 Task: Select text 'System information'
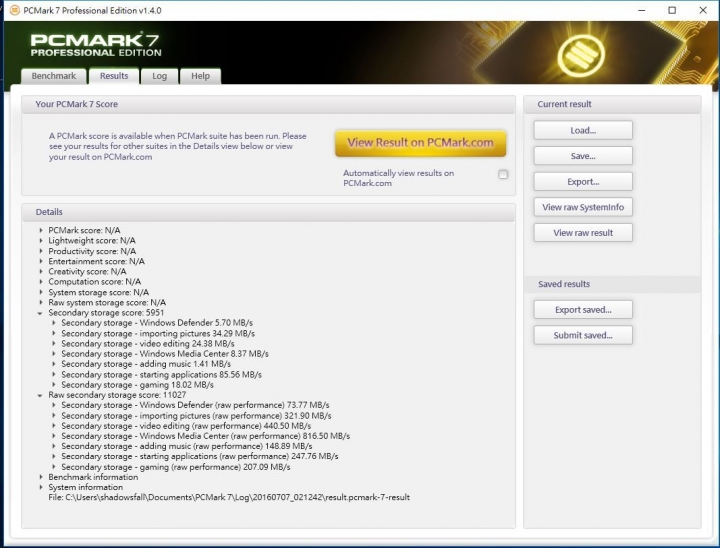[85, 487]
